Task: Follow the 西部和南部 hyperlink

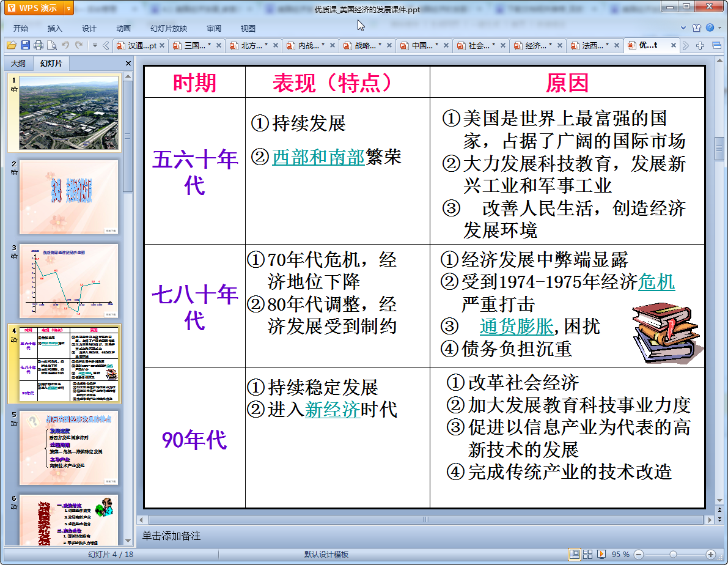Action: 318,157
